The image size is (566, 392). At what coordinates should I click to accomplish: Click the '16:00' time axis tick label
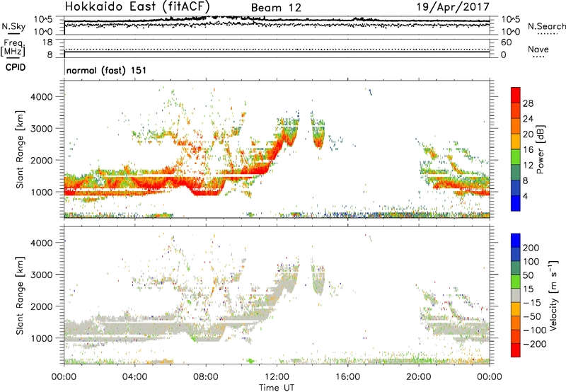point(348,377)
